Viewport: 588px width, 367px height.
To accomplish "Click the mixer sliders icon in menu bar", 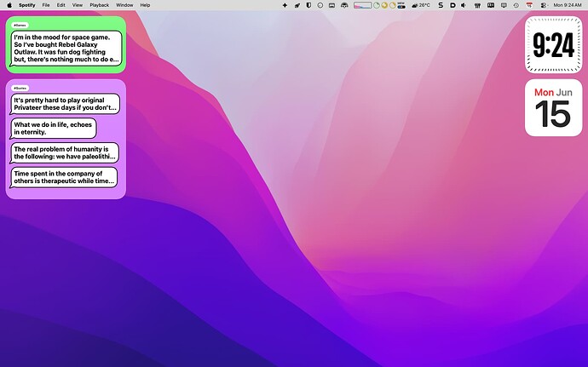I will (478, 5).
